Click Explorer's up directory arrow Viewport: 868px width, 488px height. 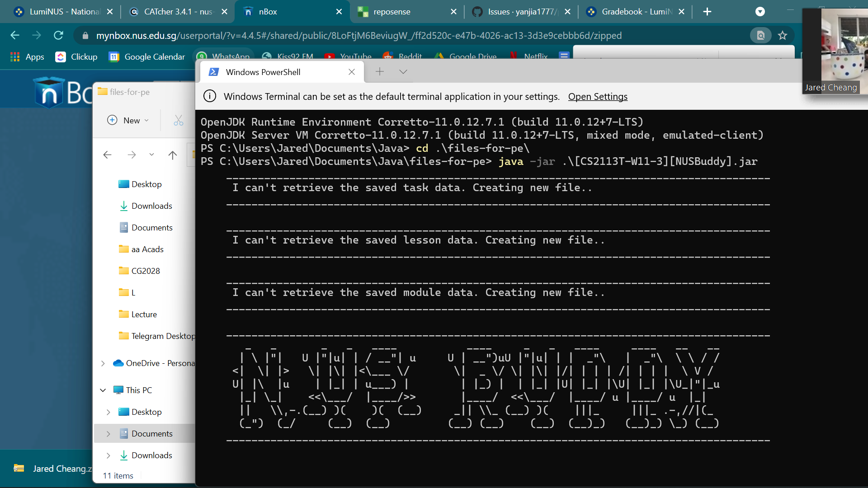point(172,155)
